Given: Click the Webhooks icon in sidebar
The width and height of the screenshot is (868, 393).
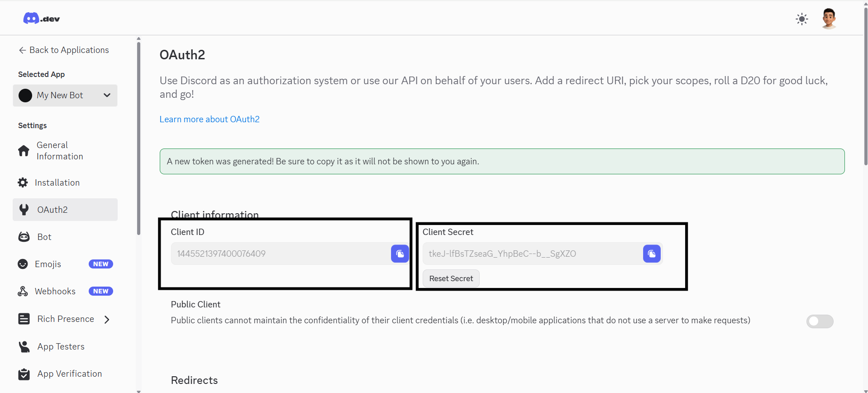Looking at the screenshot, I should tap(23, 291).
